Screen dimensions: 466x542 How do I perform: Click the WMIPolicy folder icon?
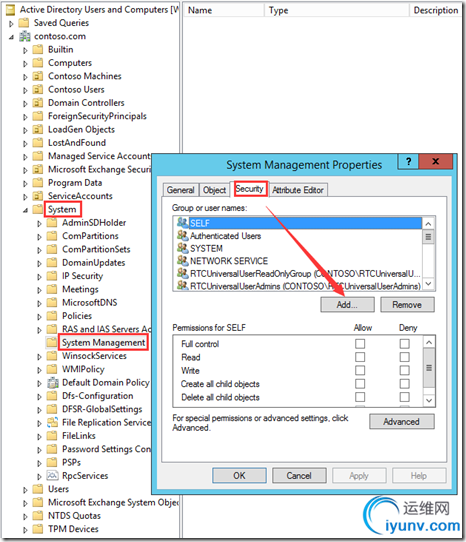tap(52, 369)
